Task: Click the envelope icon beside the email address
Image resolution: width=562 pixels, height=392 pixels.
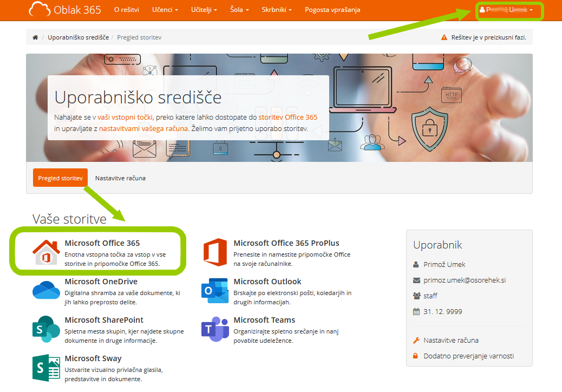Action: pos(416,280)
